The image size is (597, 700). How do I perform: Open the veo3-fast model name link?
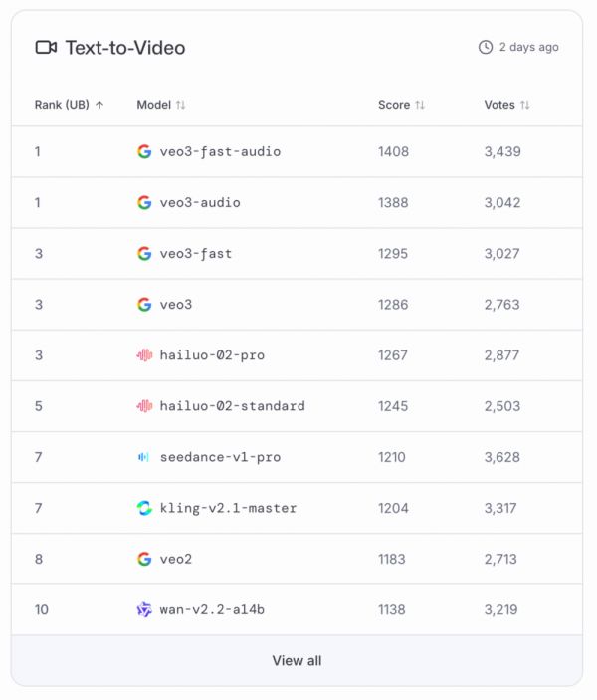click(x=196, y=254)
